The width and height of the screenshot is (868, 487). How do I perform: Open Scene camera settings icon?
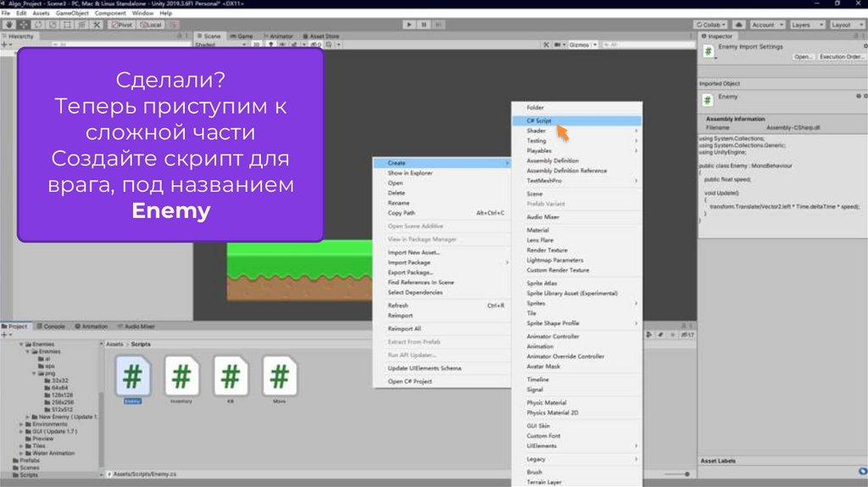click(559, 44)
